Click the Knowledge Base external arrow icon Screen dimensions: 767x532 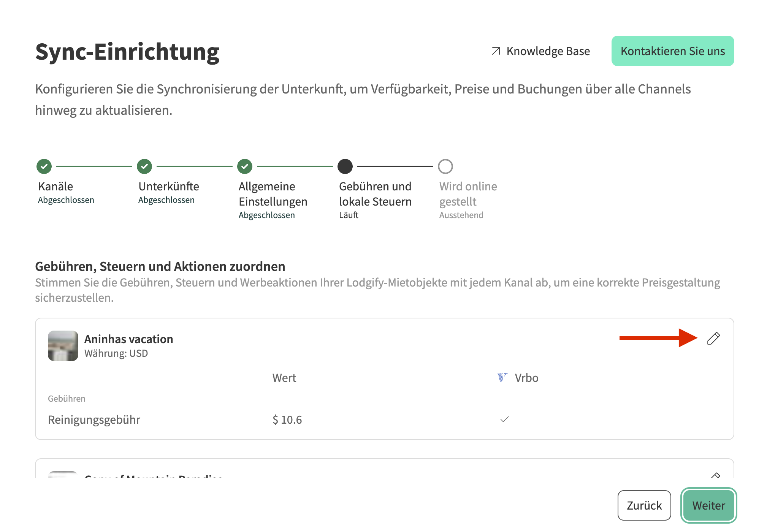496,51
